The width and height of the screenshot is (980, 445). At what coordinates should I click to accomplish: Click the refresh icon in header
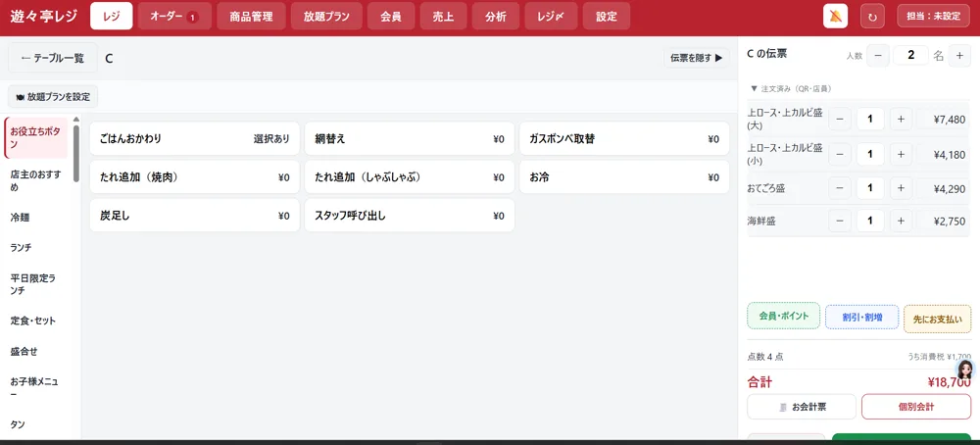coord(872,17)
